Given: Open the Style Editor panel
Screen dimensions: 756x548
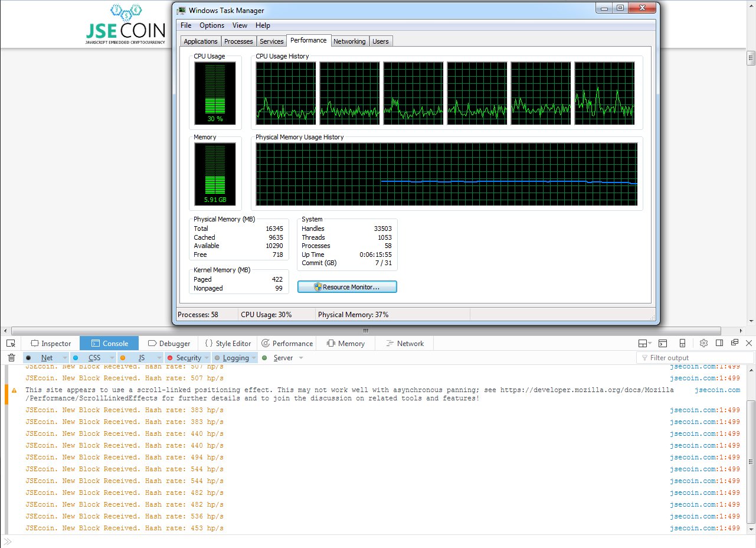Looking at the screenshot, I should pyautogui.click(x=228, y=343).
